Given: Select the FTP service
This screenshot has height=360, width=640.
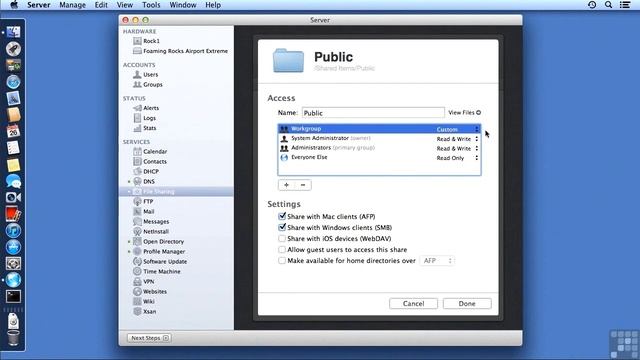Looking at the screenshot, I should click(x=143, y=201).
